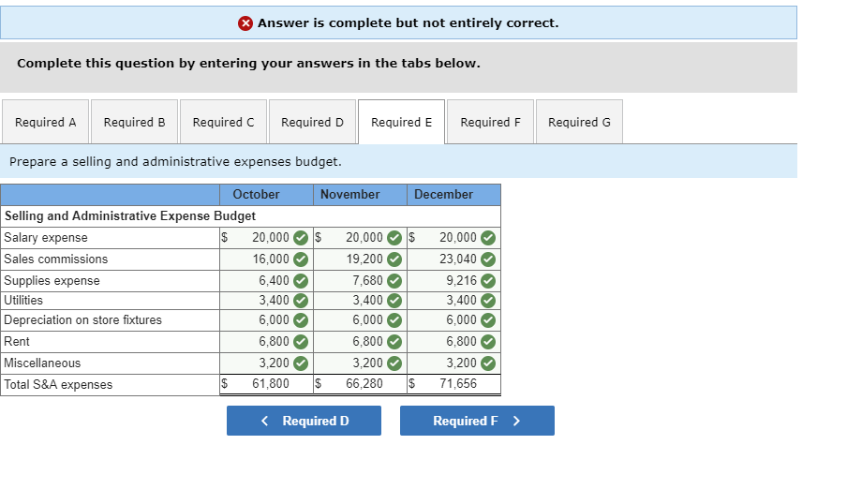
Task: Go to the Required G tab
Action: coord(579,122)
